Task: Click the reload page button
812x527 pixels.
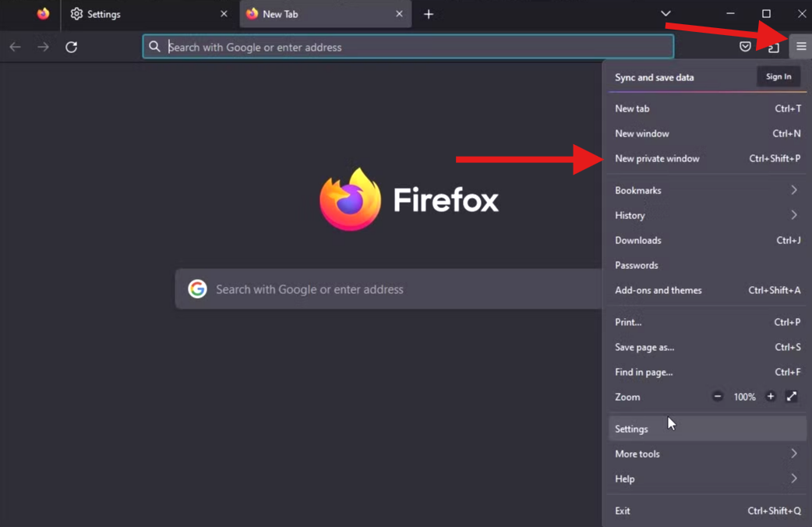Action: [x=72, y=47]
